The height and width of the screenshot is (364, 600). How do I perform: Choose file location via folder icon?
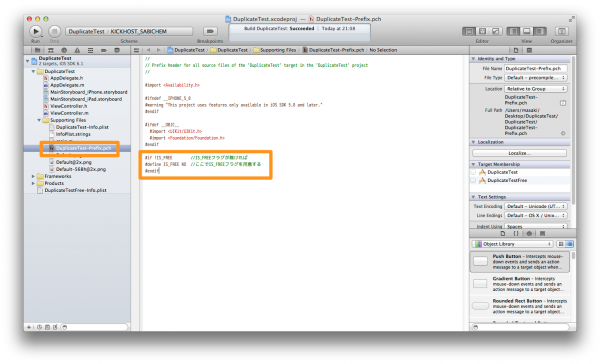click(563, 103)
